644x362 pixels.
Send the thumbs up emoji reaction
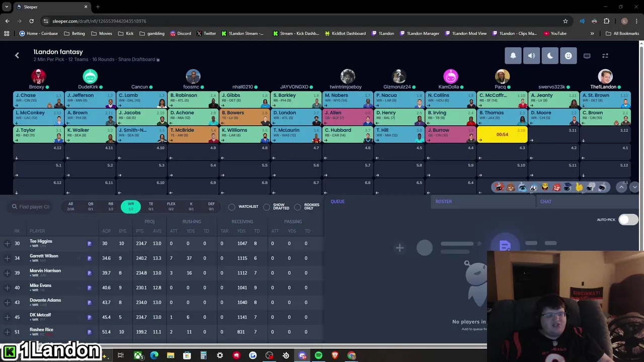coord(579,188)
